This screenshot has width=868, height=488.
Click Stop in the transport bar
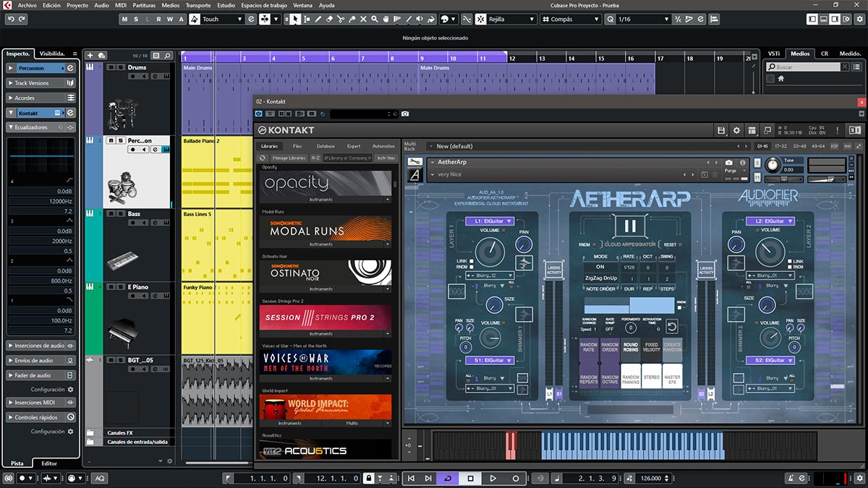pyautogui.click(x=470, y=479)
